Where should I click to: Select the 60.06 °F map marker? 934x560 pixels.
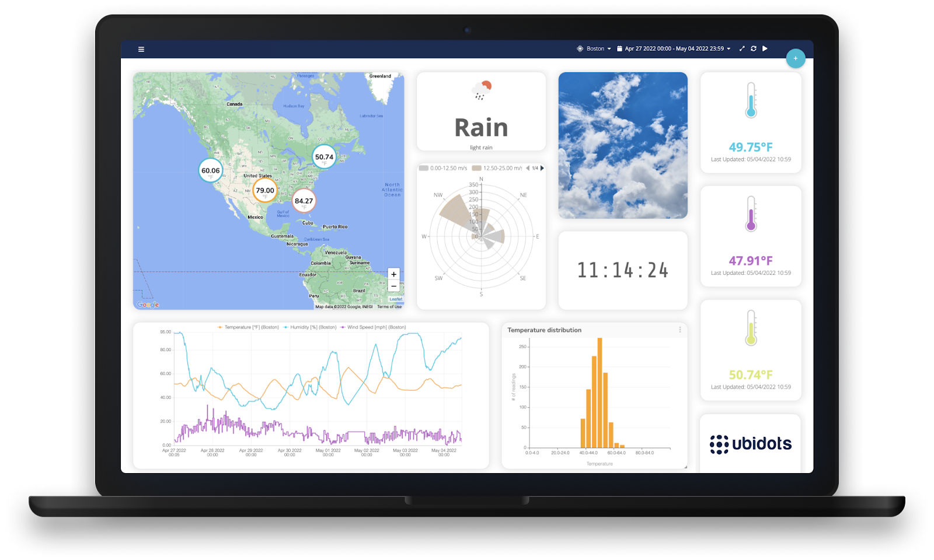pos(211,171)
